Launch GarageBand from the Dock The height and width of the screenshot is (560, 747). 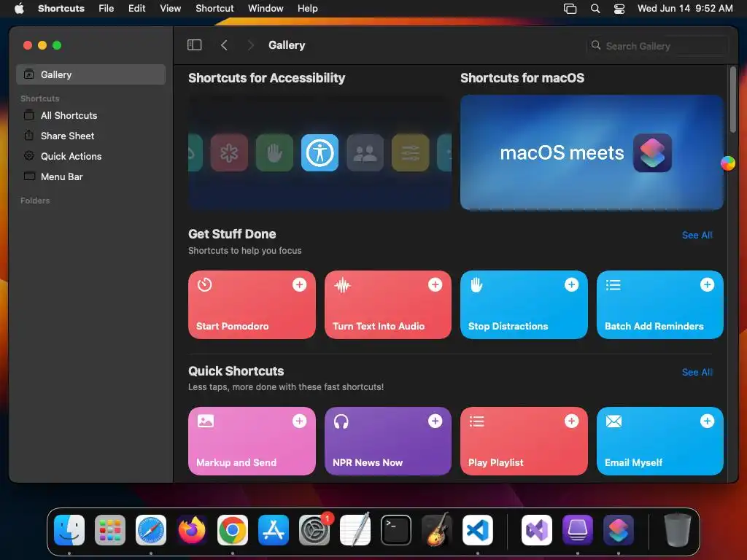tap(437, 530)
